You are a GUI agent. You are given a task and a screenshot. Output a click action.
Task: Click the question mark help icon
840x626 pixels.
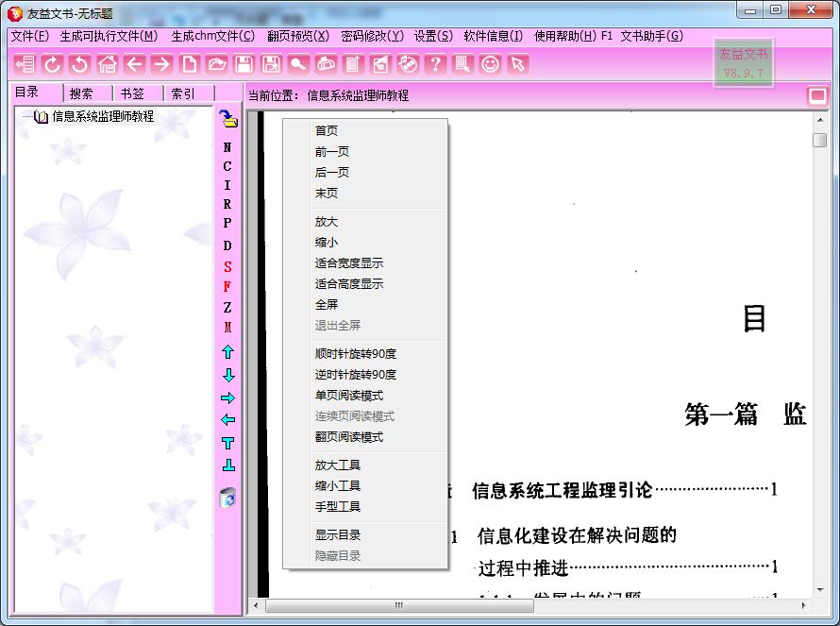click(x=435, y=64)
